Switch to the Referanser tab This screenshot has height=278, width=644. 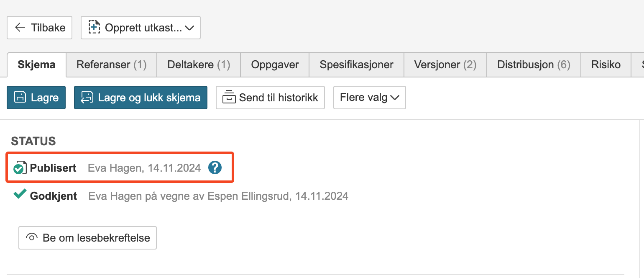click(111, 65)
